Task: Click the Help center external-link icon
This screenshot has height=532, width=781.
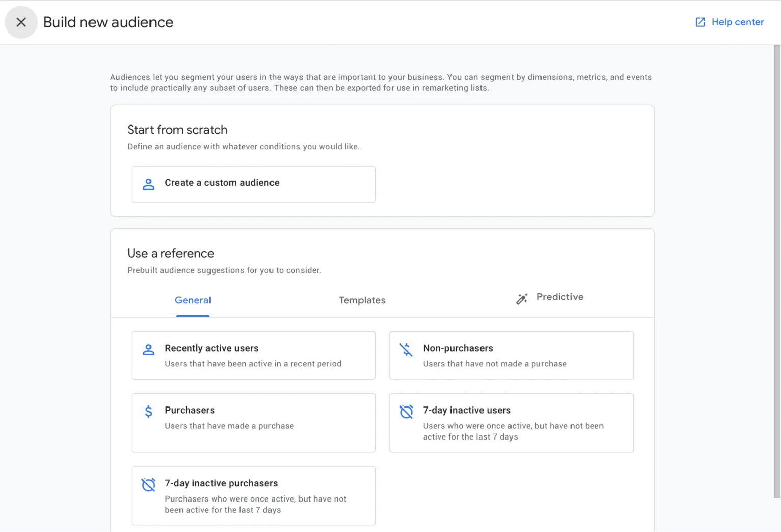Action: click(700, 22)
